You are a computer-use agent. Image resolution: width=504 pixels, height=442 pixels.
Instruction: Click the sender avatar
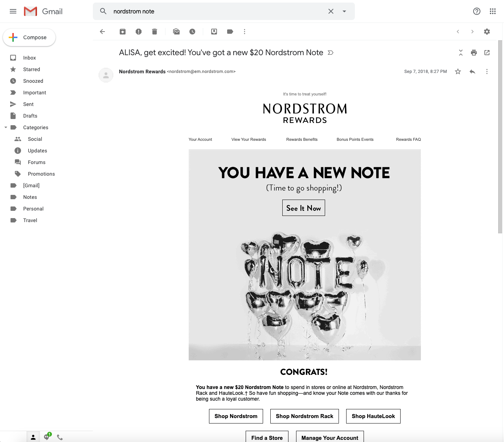coord(106,75)
